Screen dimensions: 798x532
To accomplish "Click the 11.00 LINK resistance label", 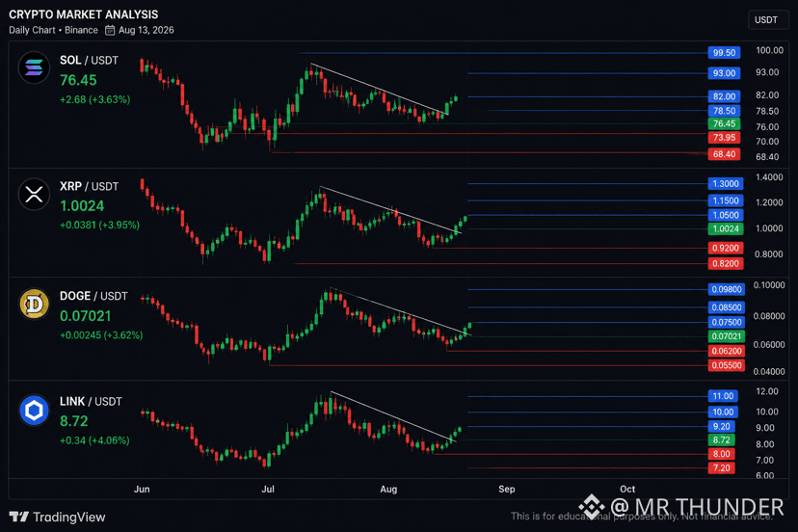I will (723, 396).
